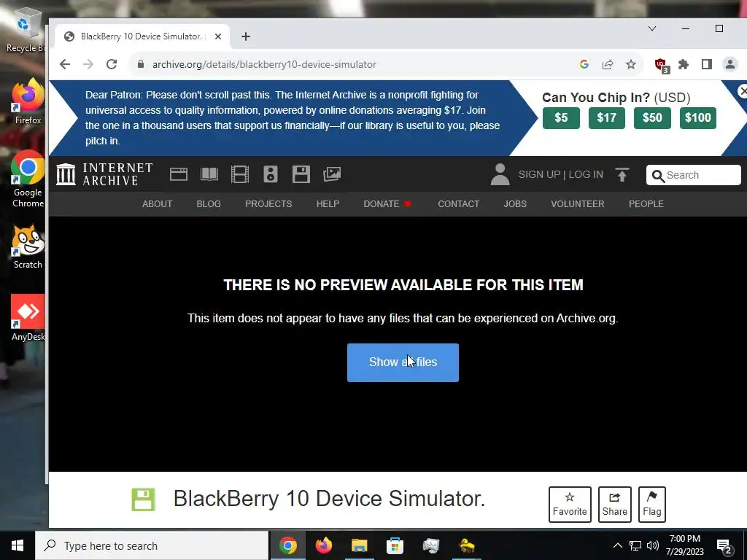Click the Share button
The image size is (747, 560).
click(x=614, y=505)
